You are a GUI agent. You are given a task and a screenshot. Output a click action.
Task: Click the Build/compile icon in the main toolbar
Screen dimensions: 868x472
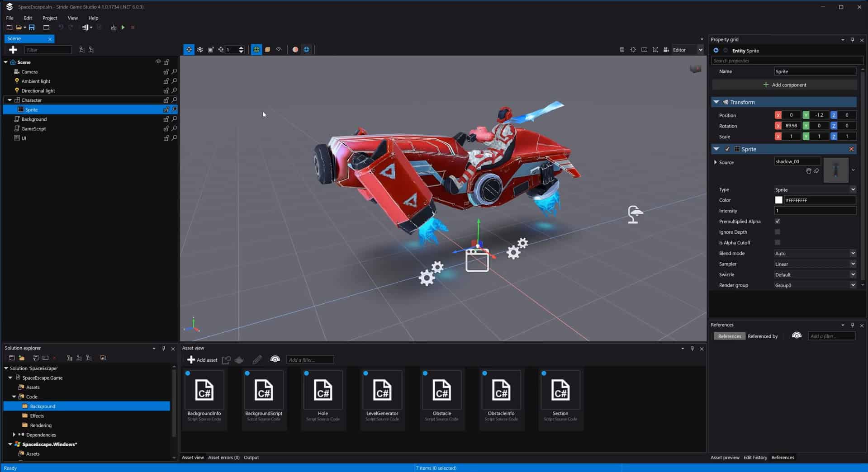tap(114, 28)
